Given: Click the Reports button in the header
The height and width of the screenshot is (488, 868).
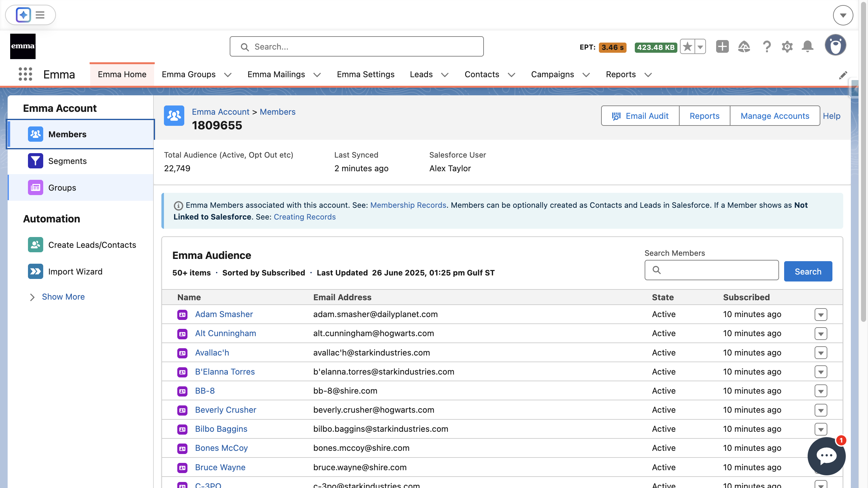Looking at the screenshot, I should click(704, 116).
